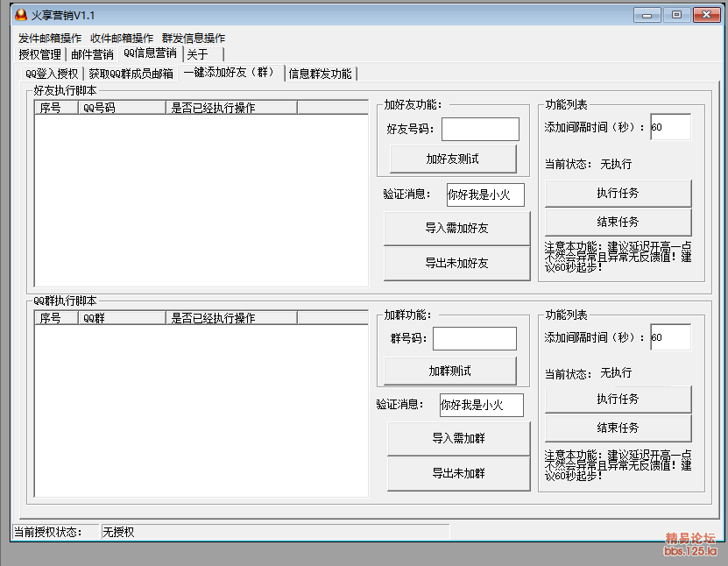This screenshot has width=728, height=566.
Task: Click the 当前授权状态 status bar label
Action: pyautogui.click(x=47, y=532)
